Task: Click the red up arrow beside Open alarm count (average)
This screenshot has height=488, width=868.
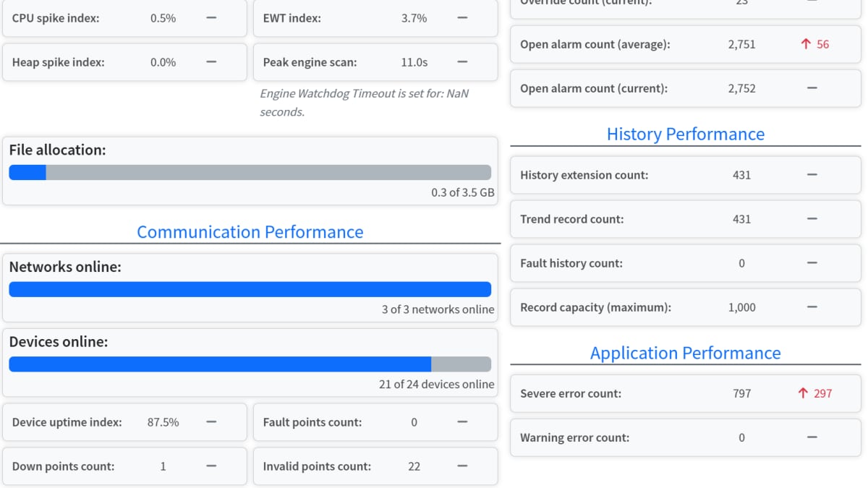Action: tap(806, 44)
